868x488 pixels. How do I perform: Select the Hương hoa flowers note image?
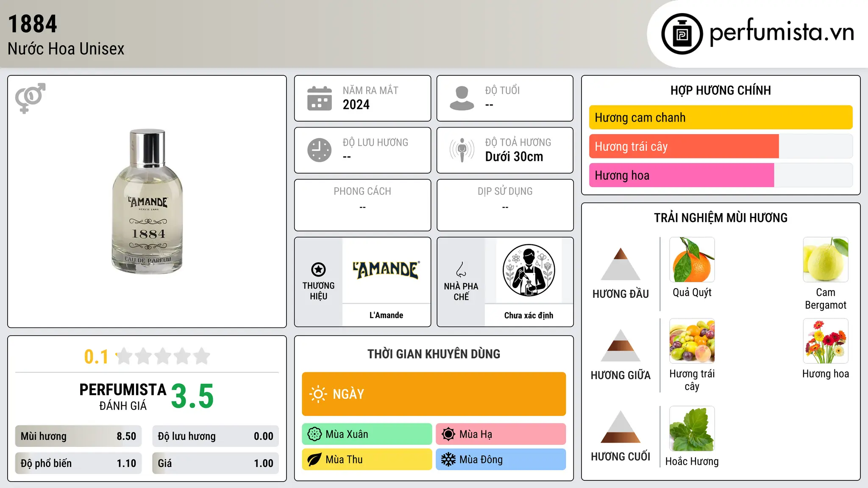point(825,341)
